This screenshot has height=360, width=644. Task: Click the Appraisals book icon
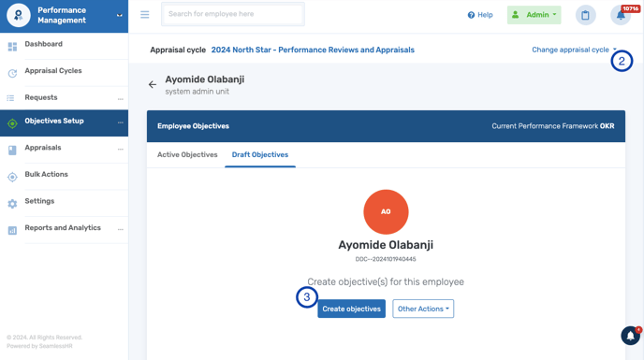(x=12, y=151)
